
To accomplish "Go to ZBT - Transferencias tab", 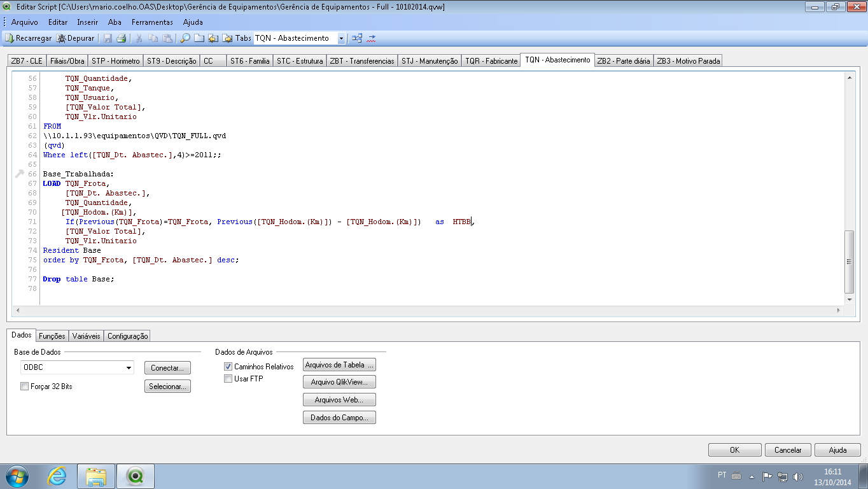I will tap(362, 61).
